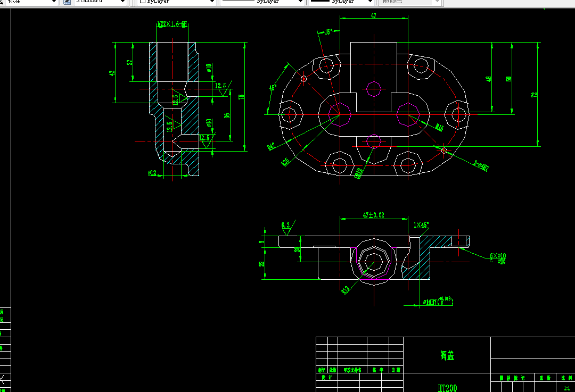Select the ø12 diameter dimension text

(x=152, y=172)
